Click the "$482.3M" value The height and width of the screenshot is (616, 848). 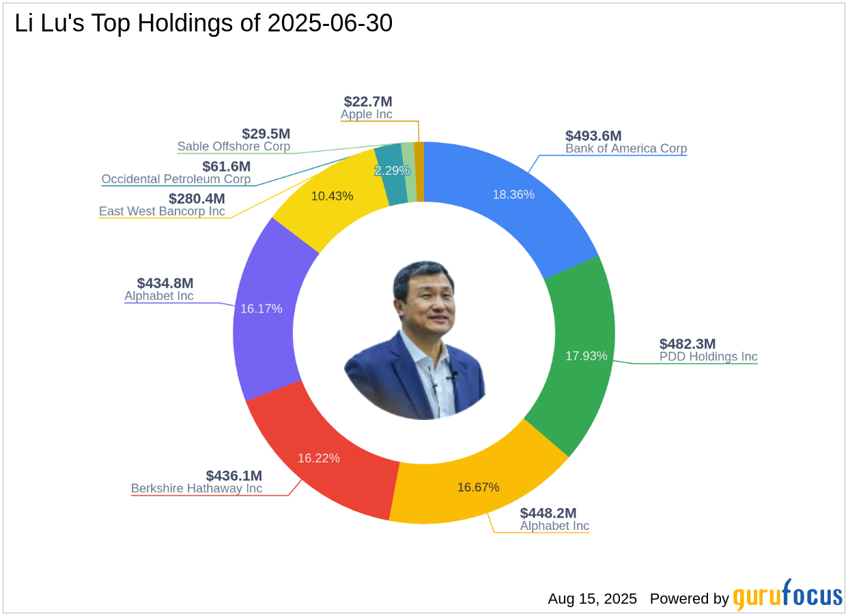tap(688, 344)
